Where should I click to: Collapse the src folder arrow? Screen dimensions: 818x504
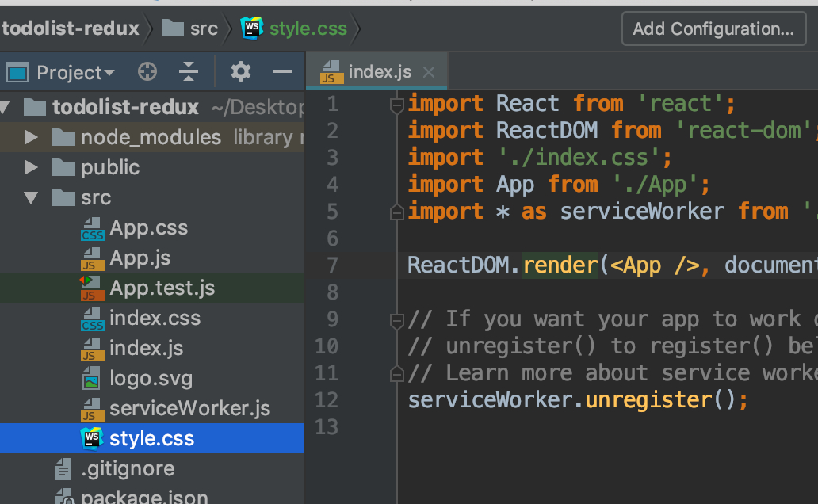(x=31, y=198)
